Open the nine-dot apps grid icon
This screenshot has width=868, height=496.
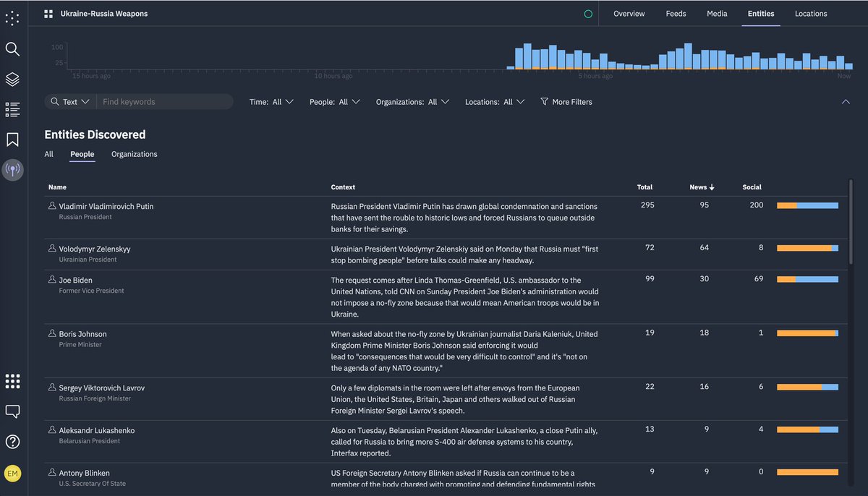tap(12, 381)
